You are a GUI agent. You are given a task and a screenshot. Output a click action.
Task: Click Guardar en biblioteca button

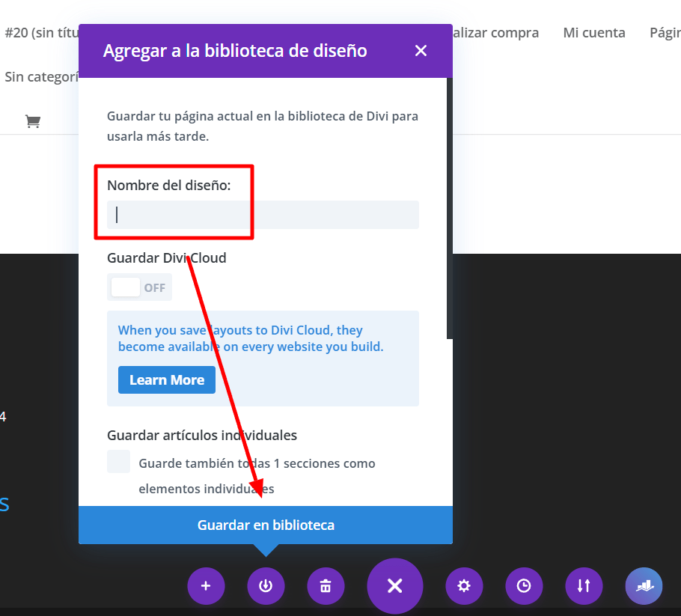pos(266,525)
